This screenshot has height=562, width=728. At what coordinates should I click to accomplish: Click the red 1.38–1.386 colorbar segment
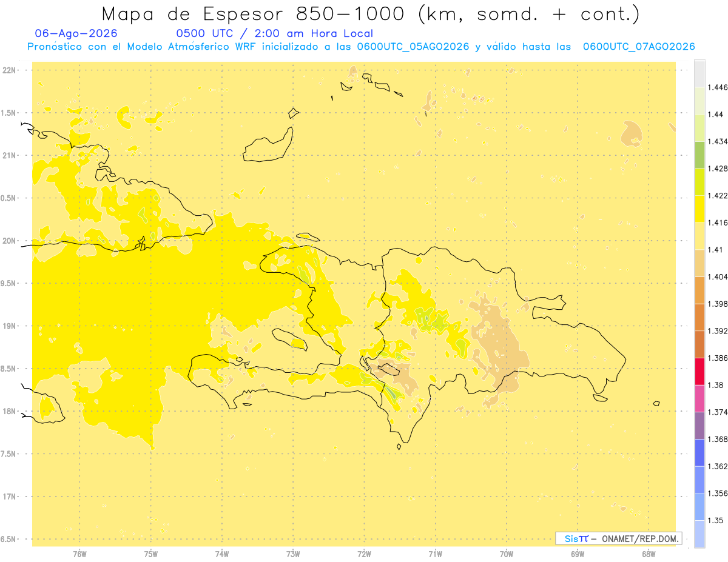pyautogui.click(x=699, y=371)
